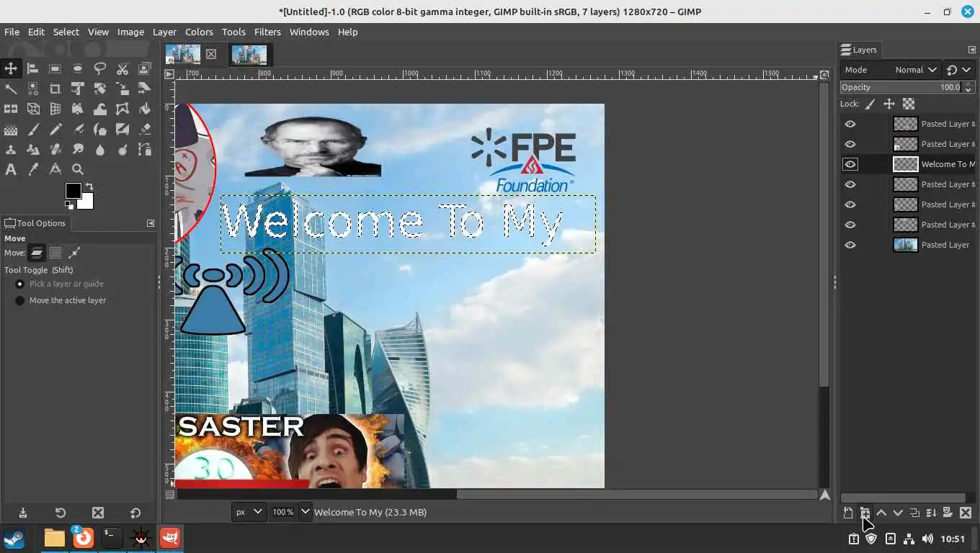Open the px unit dropdown
Image resolution: width=980 pixels, height=553 pixels.
[249, 512]
